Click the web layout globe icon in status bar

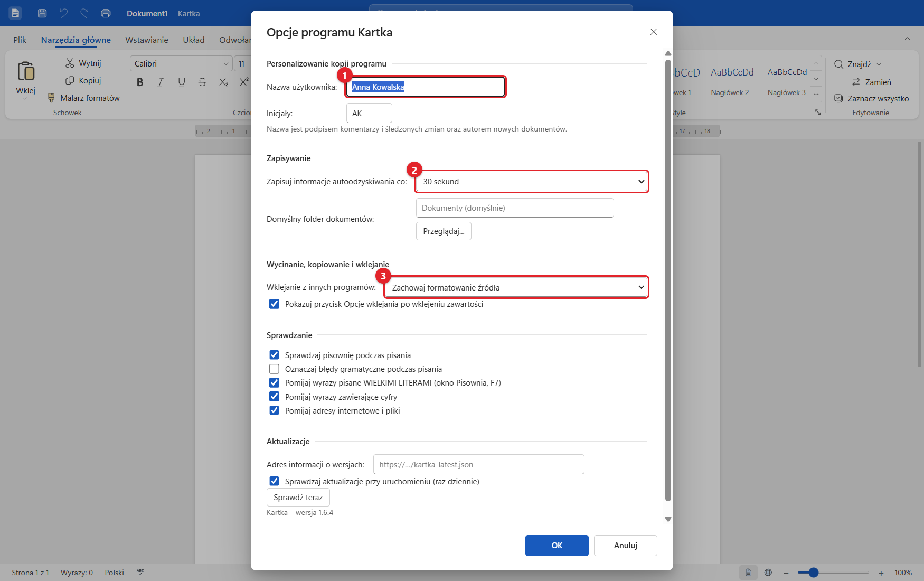click(768, 573)
